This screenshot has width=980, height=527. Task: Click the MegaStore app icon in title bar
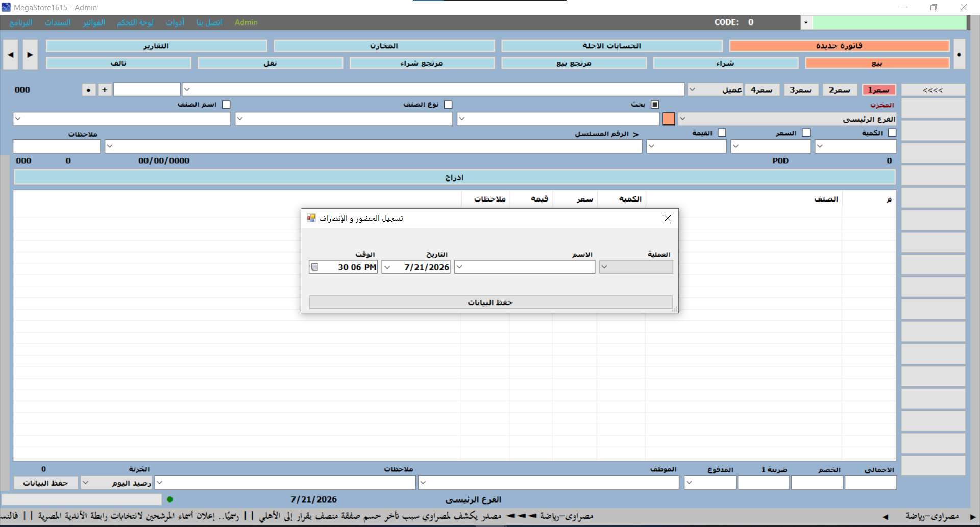pos(6,7)
